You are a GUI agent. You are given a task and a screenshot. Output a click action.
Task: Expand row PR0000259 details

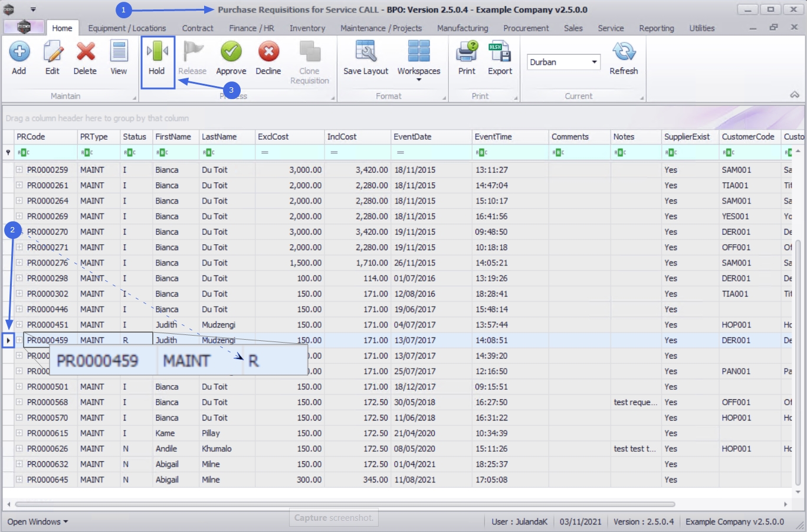pos(19,169)
